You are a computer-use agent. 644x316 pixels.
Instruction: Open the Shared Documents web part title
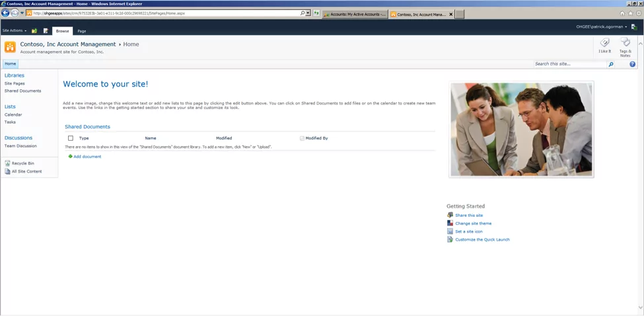[87, 126]
